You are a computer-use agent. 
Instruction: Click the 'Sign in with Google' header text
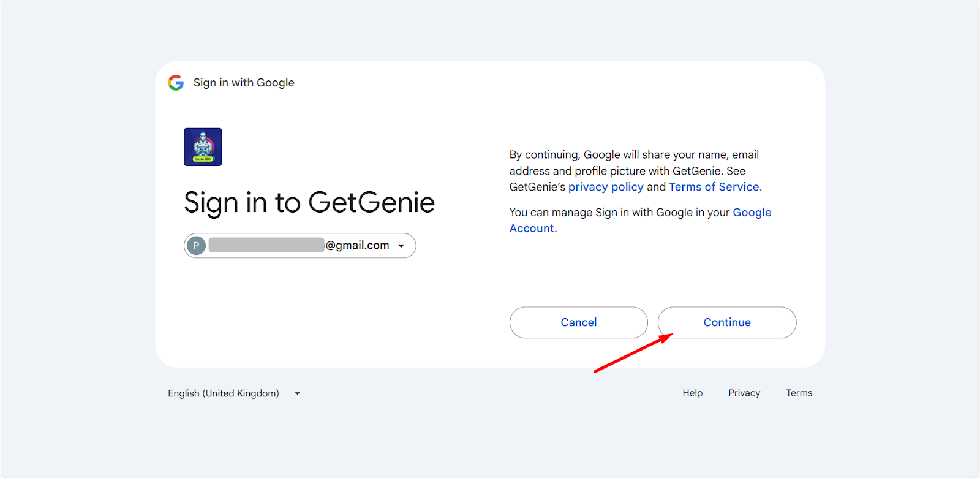244,83
